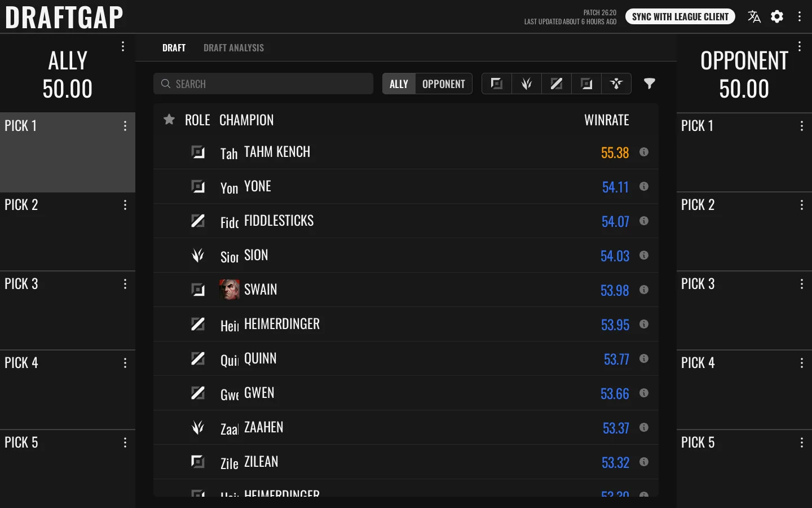Viewport: 812px width, 508px height.
Task: Open info for Yone winrate
Action: [x=644, y=186]
